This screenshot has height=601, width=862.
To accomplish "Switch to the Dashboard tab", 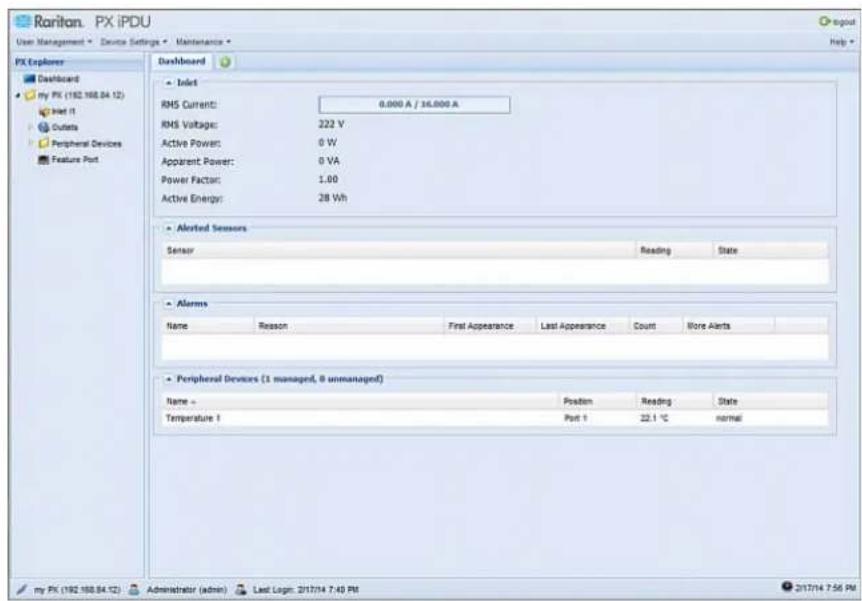I will point(181,61).
